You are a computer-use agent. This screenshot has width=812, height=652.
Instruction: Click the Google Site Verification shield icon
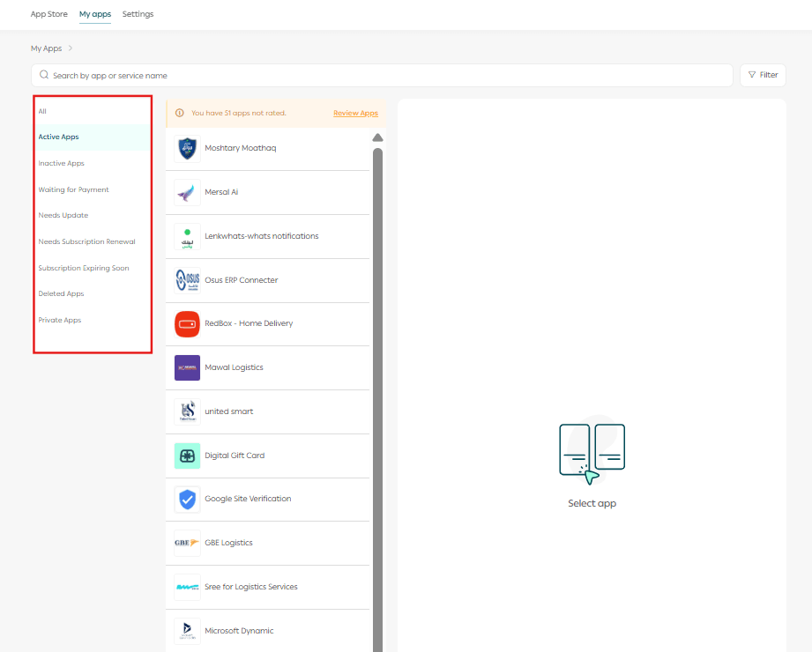point(187,499)
